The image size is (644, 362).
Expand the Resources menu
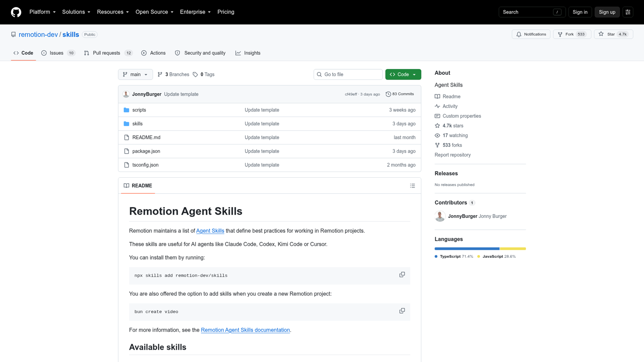click(113, 12)
